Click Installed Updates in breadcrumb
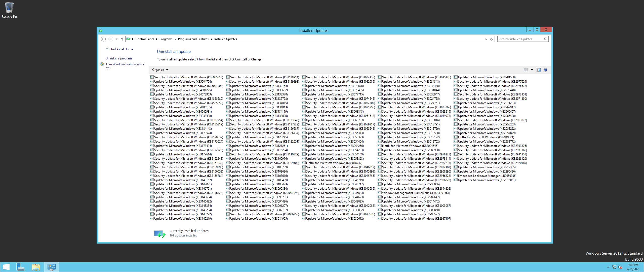The image size is (644, 272). click(226, 39)
